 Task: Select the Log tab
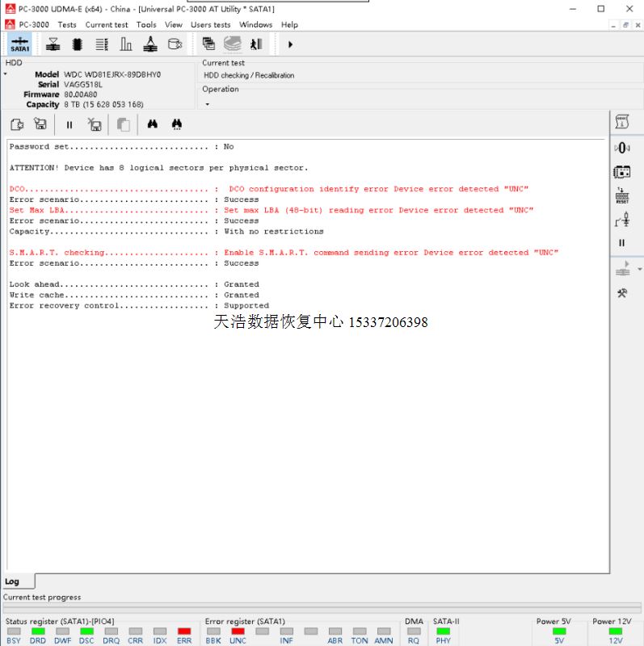tap(12, 581)
